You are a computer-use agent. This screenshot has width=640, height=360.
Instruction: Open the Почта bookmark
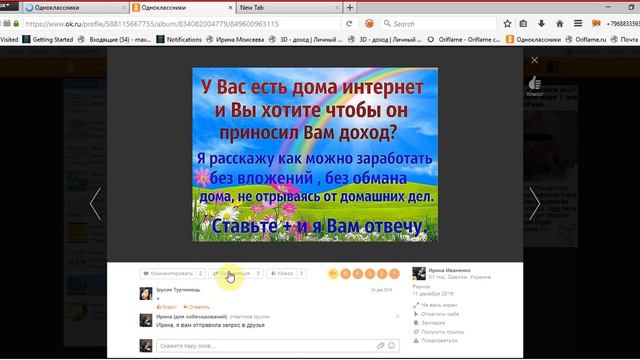point(624,40)
